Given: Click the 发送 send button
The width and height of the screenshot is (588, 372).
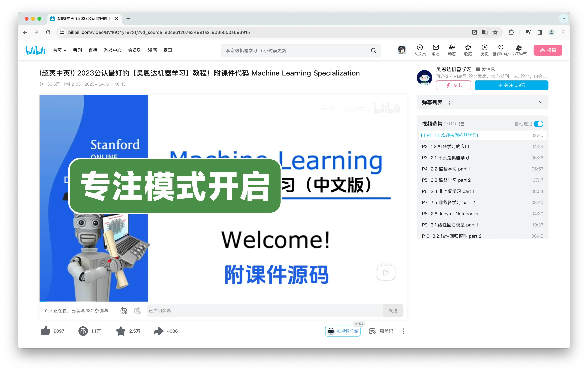Looking at the screenshot, I should click(393, 311).
